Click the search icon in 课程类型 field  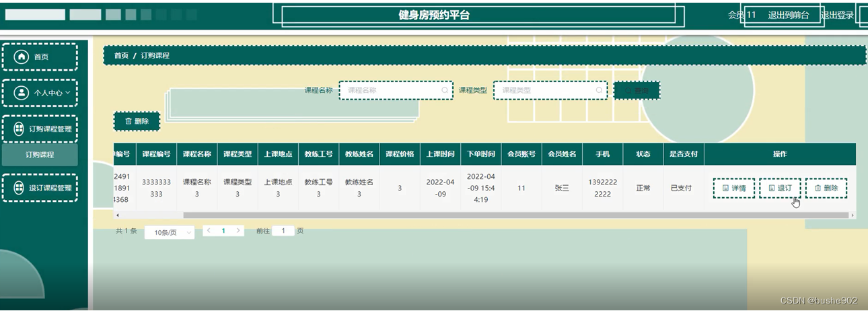click(599, 90)
